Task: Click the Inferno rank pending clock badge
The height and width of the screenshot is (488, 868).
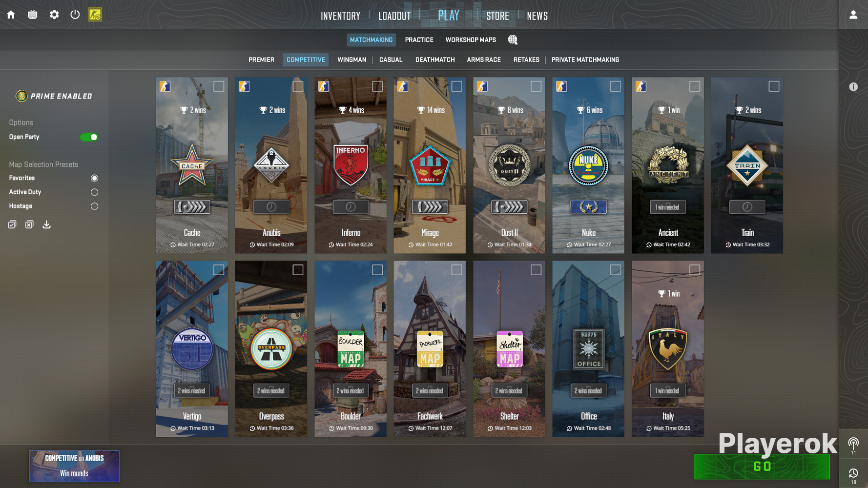Action: point(351,207)
